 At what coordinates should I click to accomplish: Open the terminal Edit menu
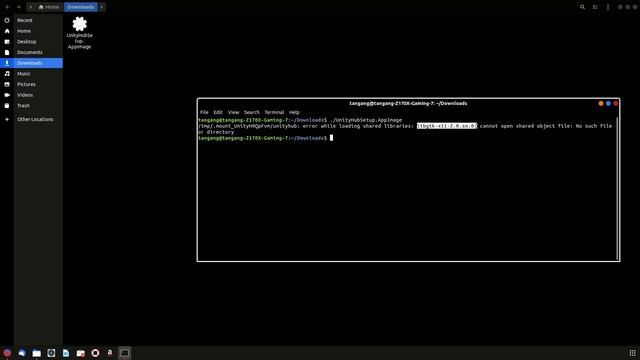[x=218, y=112]
